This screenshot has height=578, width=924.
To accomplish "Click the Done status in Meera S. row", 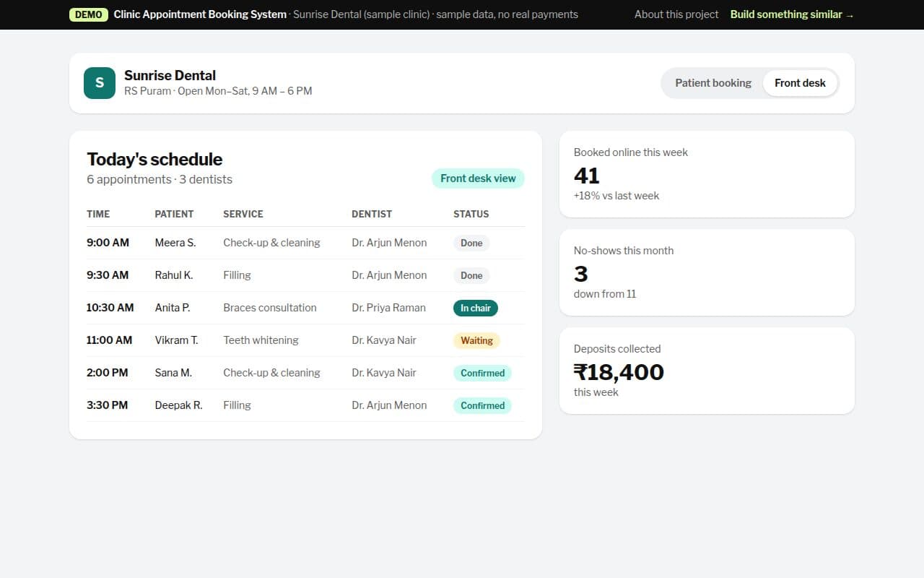I will point(471,243).
